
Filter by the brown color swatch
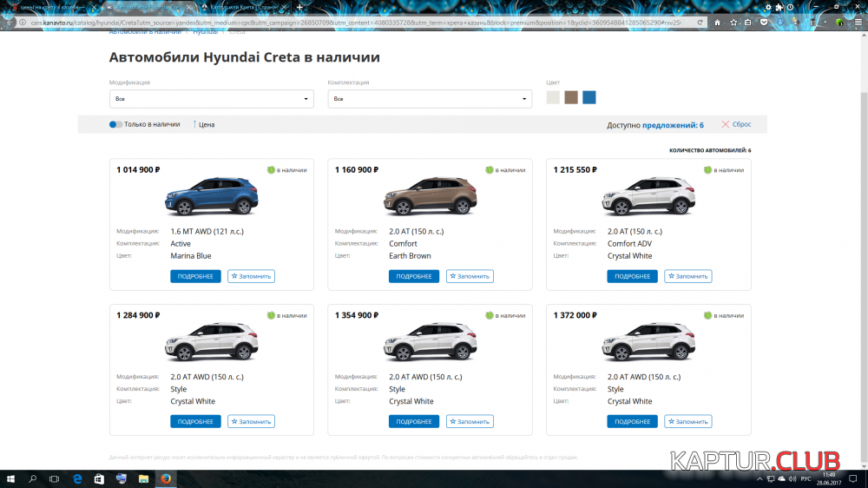pos(571,97)
